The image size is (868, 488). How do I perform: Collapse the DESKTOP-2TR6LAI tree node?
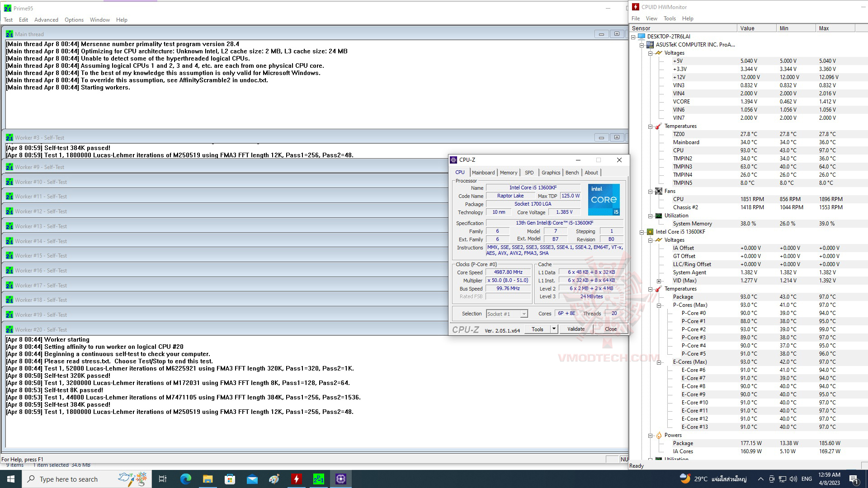[633, 37]
